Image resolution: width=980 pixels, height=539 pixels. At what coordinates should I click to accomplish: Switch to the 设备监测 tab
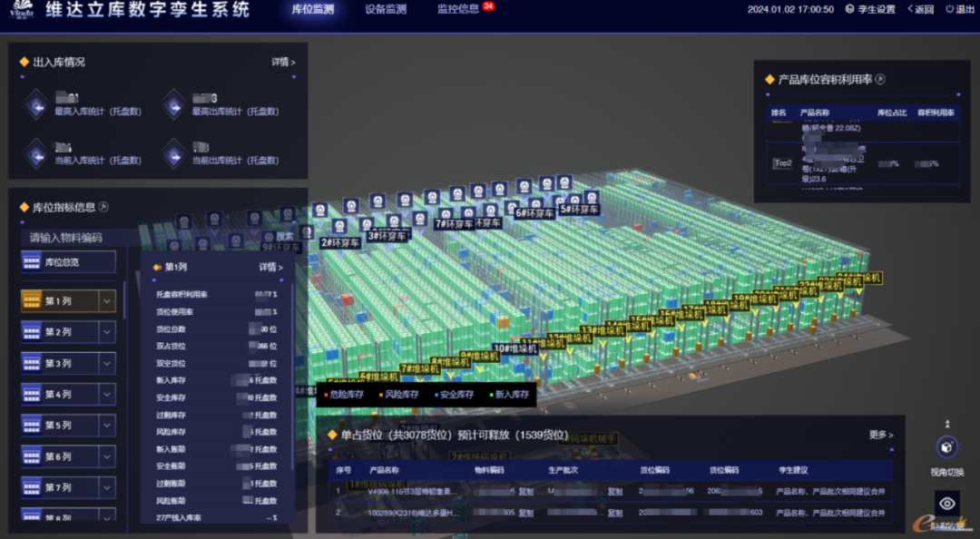click(x=386, y=9)
